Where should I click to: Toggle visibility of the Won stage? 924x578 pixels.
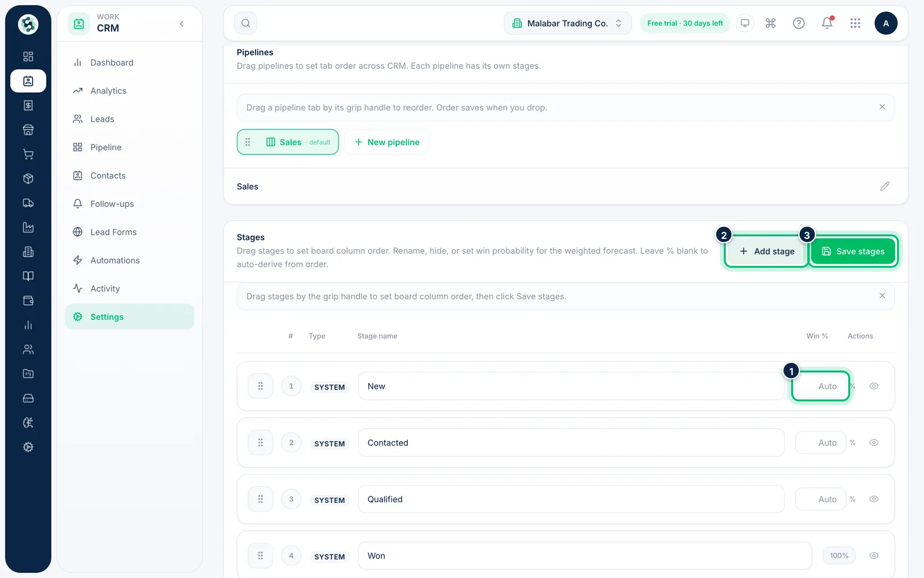pyautogui.click(x=874, y=555)
